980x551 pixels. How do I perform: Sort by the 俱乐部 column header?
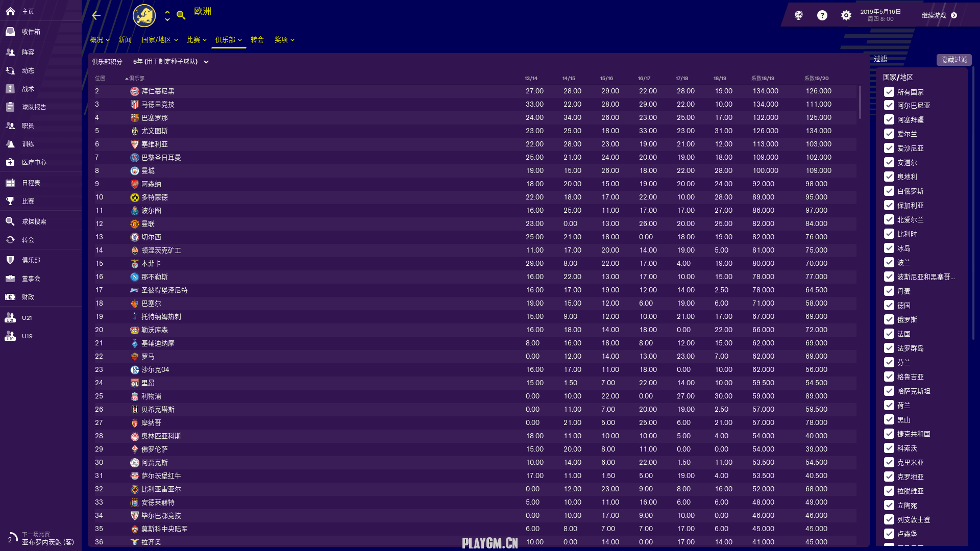click(136, 78)
